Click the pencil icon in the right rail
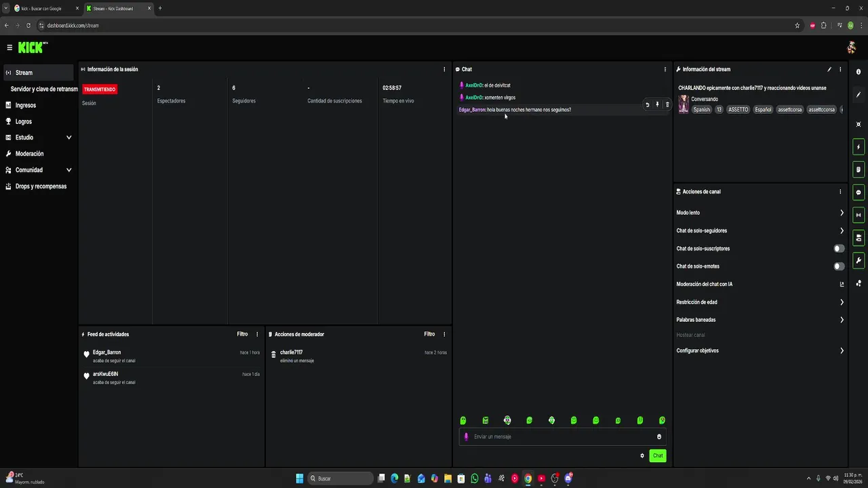868x488 pixels. click(x=859, y=95)
